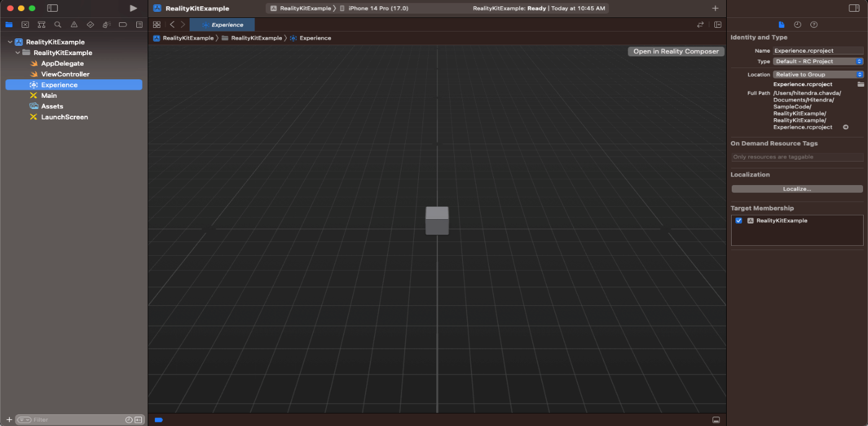The width and height of the screenshot is (868, 426).
Task: Click the On Demand Resource Tags field
Action: (x=797, y=157)
